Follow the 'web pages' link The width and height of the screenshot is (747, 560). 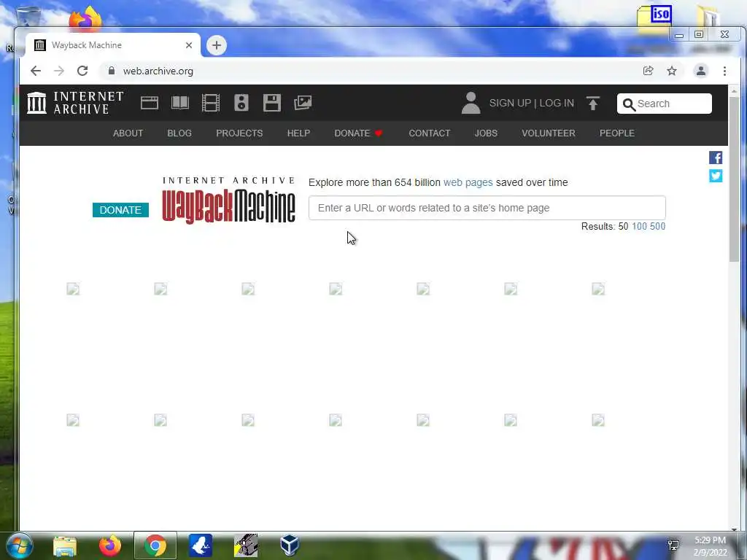(x=468, y=182)
